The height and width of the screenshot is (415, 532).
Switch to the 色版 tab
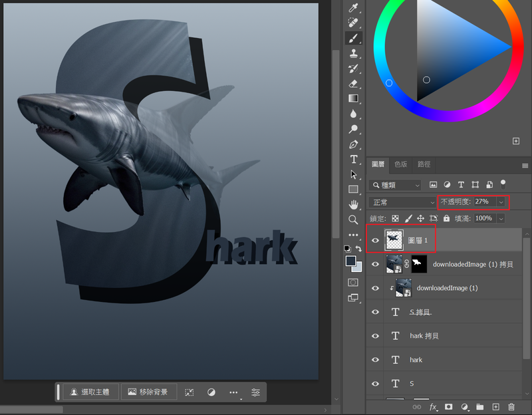click(401, 164)
